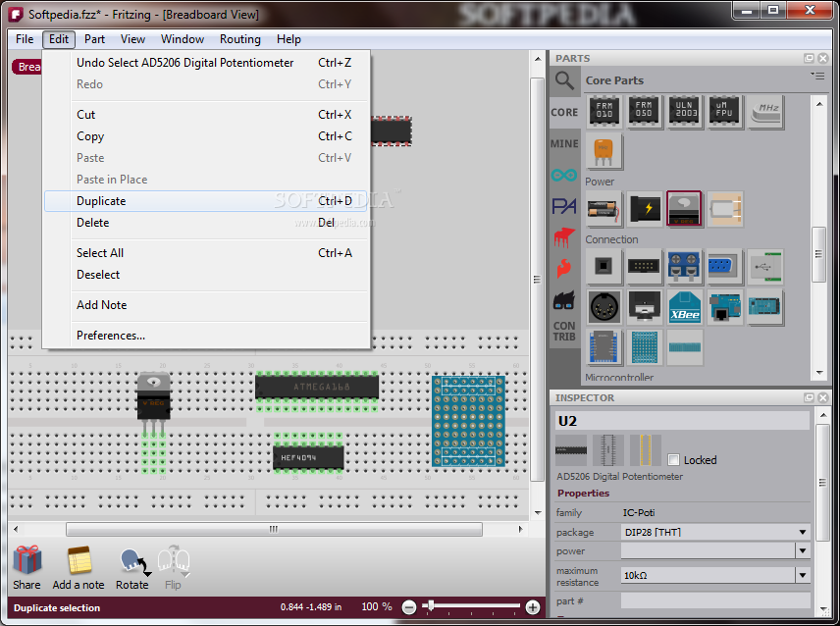Select the ATMEGA168 chip on the breadboard
Image resolution: width=840 pixels, height=626 pixels.
point(317,387)
